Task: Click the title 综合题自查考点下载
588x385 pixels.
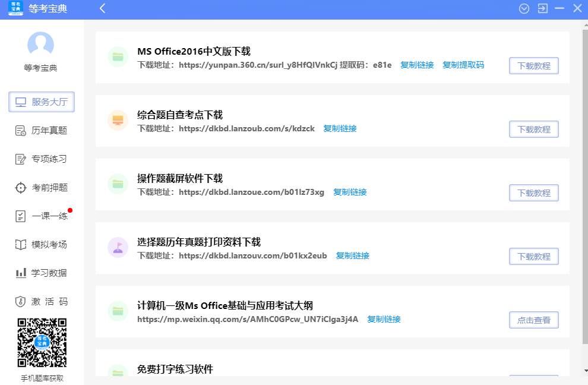Action: pyautogui.click(x=180, y=115)
